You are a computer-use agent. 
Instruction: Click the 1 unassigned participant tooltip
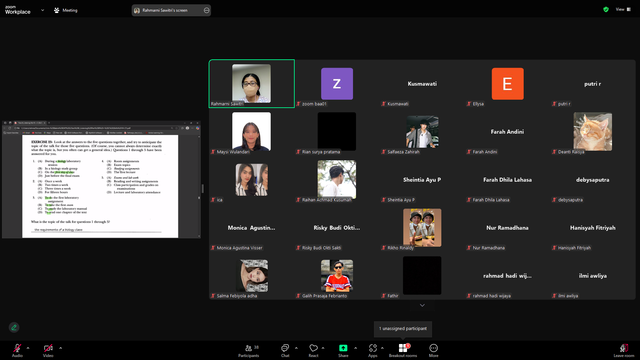coord(403,329)
